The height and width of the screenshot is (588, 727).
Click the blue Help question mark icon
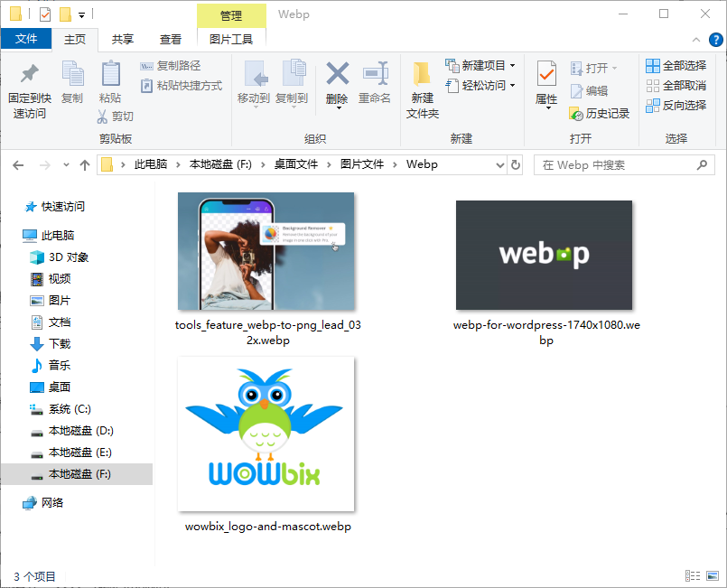[x=715, y=40]
